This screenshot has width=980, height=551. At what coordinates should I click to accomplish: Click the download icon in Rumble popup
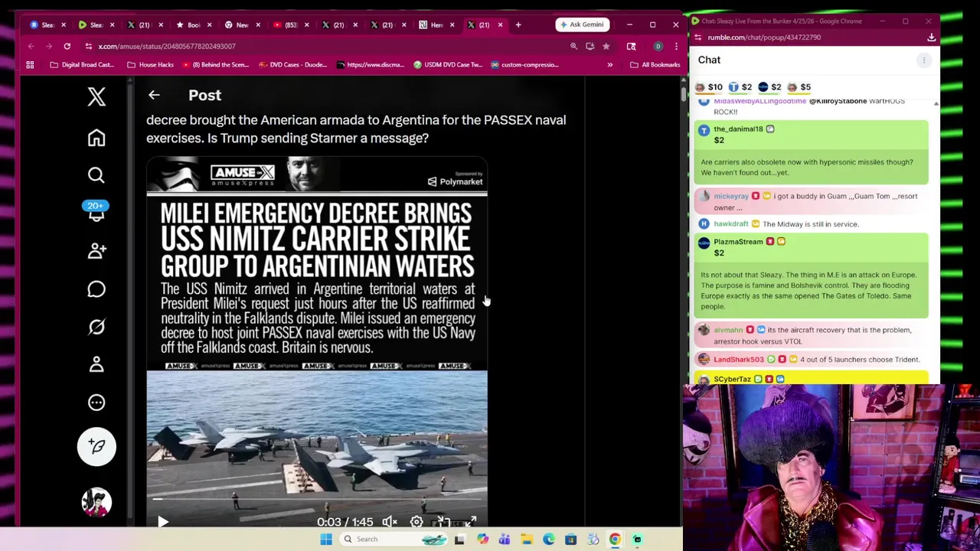coord(931,37)
